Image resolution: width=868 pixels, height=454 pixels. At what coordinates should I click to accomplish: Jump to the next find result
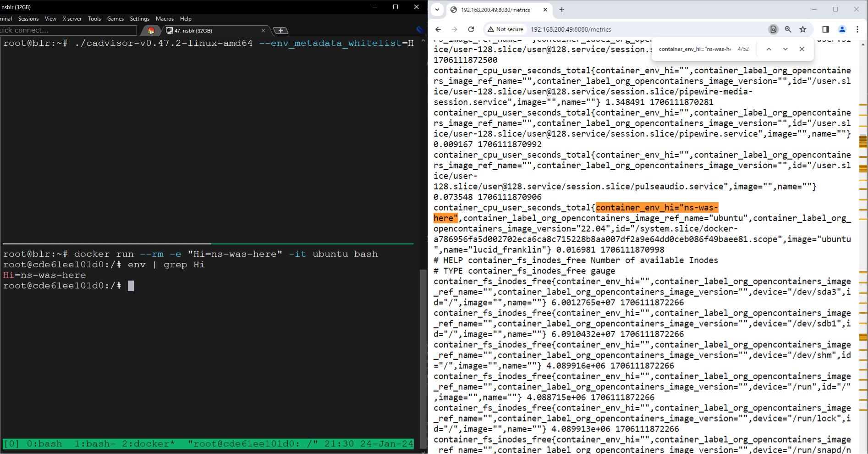pyautogui.click(x=785, y=49)
